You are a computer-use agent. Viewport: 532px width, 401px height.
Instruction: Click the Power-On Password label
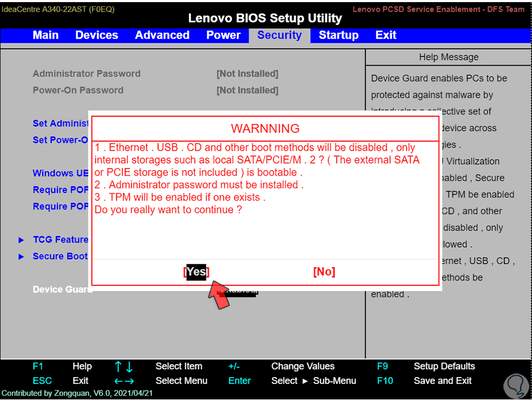[x=78, y=90]
